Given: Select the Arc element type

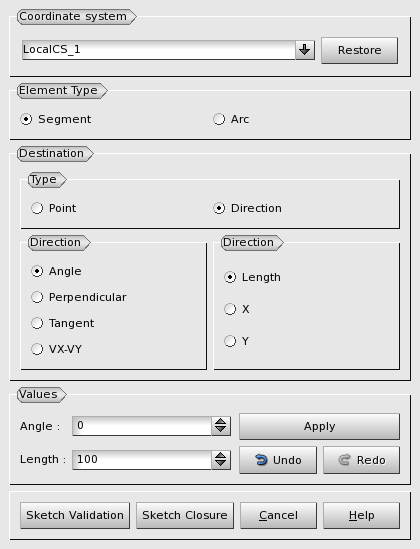Looking at the screenshot, I should (231, 119).
